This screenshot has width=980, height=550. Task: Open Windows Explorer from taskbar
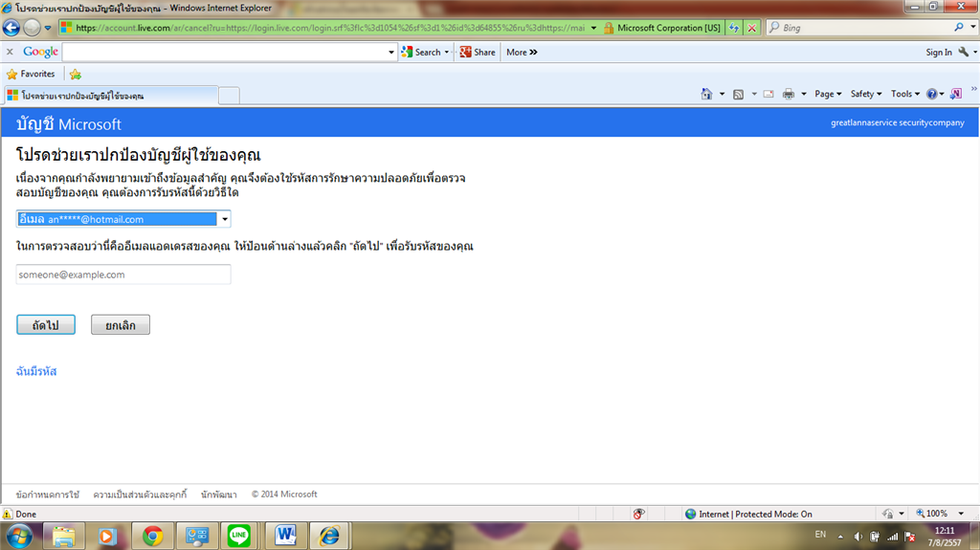pos(64,537)
